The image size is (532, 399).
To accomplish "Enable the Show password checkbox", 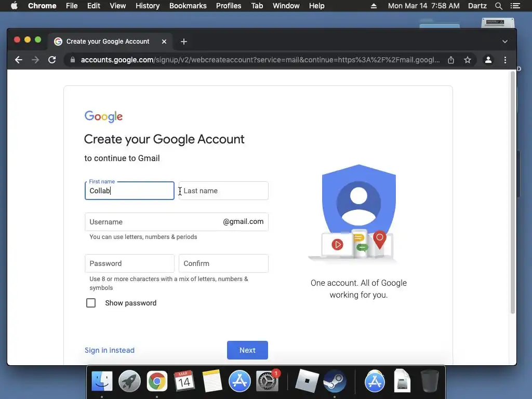I will click(x=91, y=303).
